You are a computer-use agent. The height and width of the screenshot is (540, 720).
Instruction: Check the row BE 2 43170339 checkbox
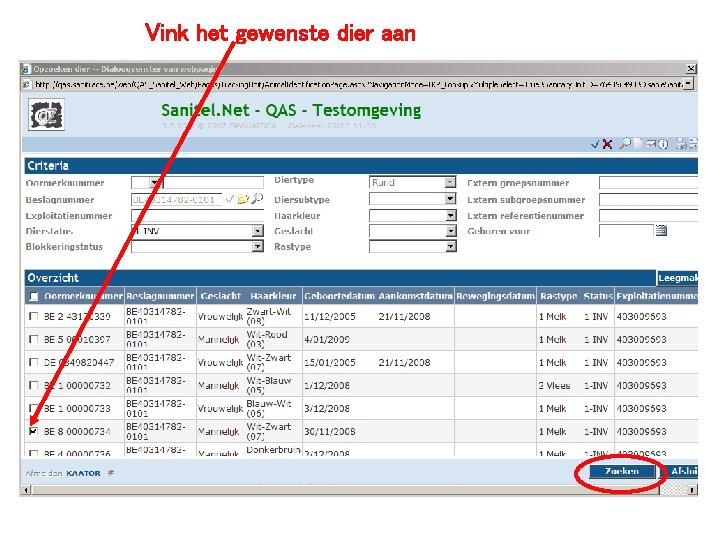click(x=33, y=316)
